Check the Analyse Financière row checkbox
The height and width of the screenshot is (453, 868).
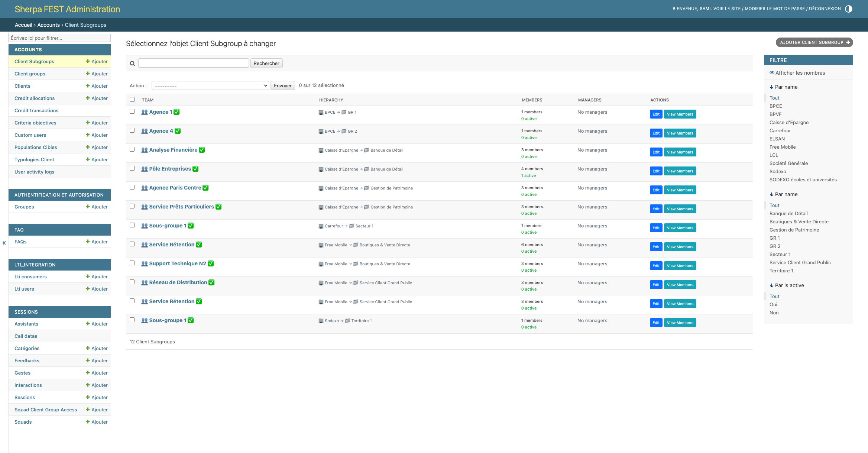pos(132,149)
